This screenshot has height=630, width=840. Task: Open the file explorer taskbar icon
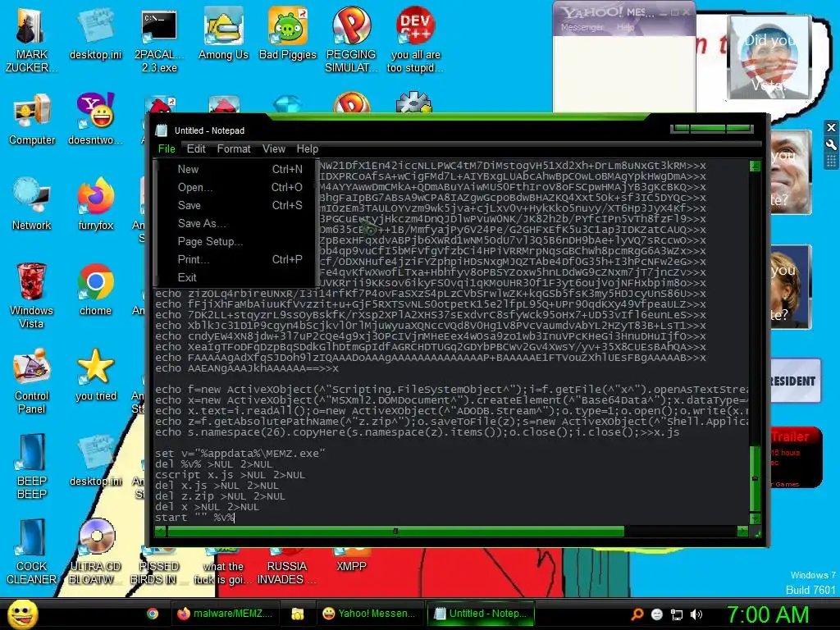297,614
